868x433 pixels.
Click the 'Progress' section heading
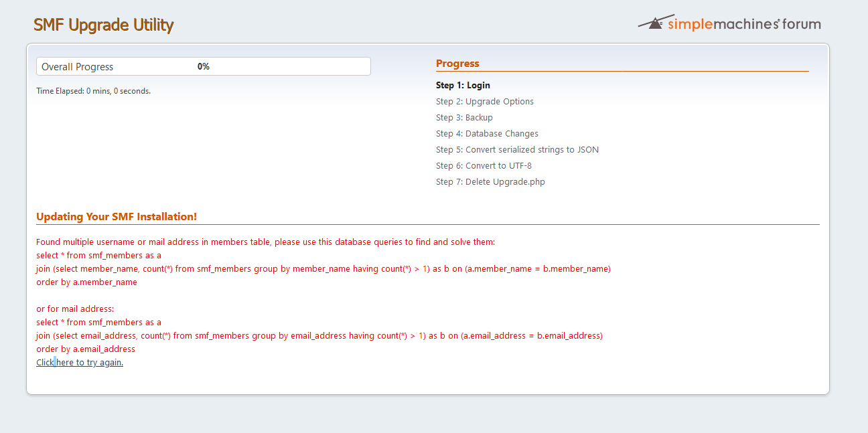(457, 64)
